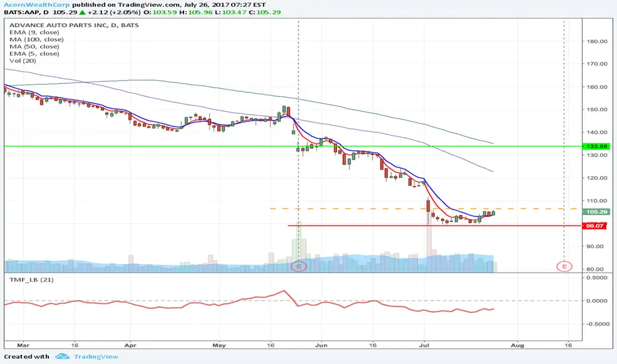Click the 150.00 price axis label

coord(597,109)
